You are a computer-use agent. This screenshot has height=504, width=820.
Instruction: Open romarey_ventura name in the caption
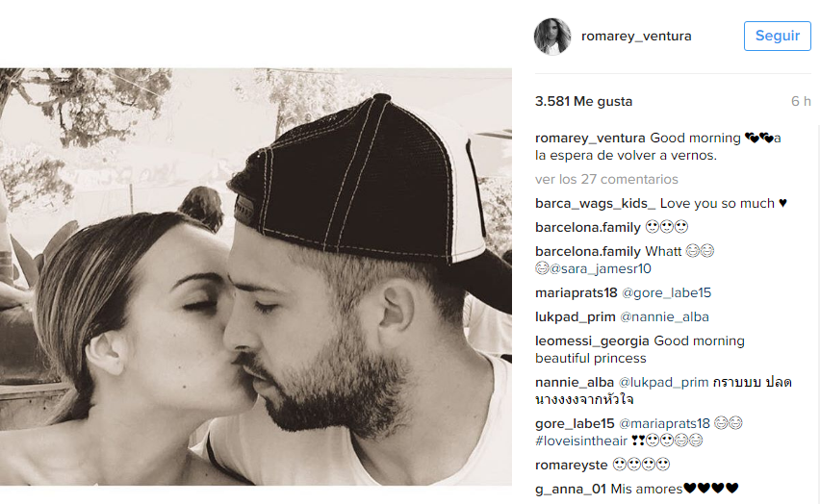pos(590,139)
